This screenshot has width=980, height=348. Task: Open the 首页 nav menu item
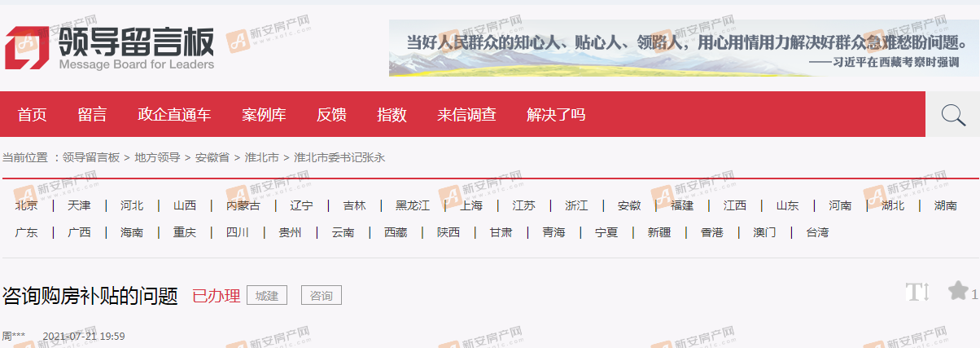(x=33, y=115)
